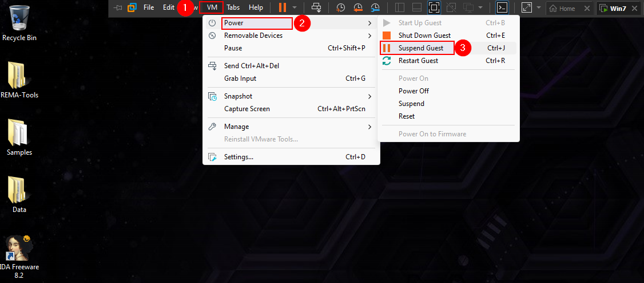The height and width of the screenshot is (283, 644).
Task: Click the VM menu
Action: pyautogui.click(x=212, y=7)
